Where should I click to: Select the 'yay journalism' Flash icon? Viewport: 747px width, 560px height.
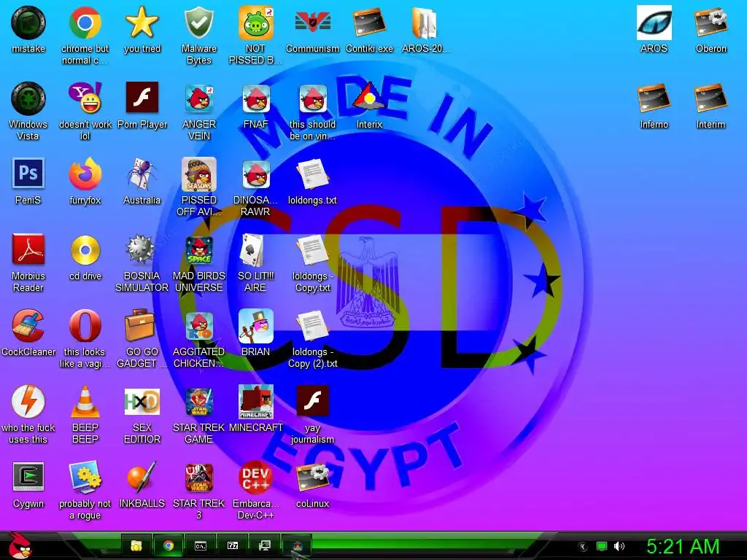312,401
